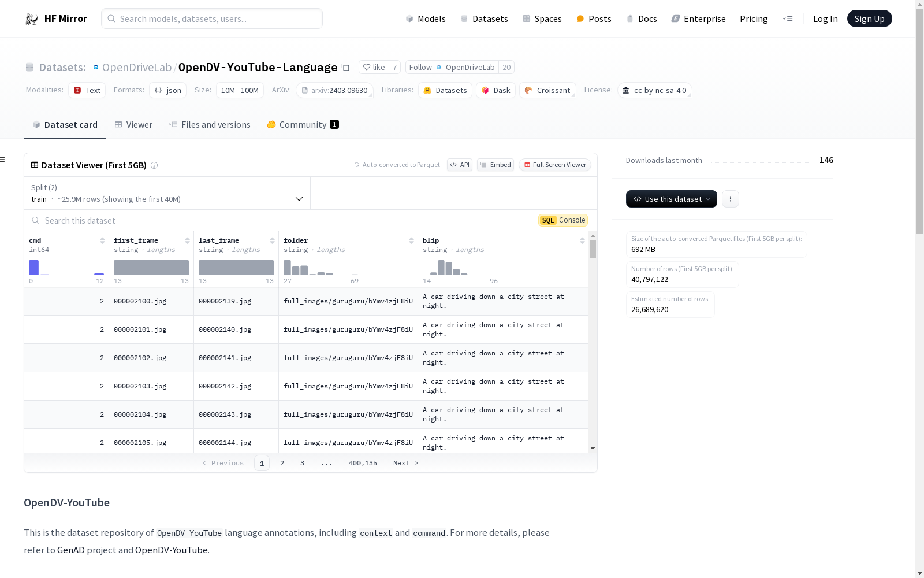
Task: Select the Croissant library tag
Action: [x=547, y=90]
